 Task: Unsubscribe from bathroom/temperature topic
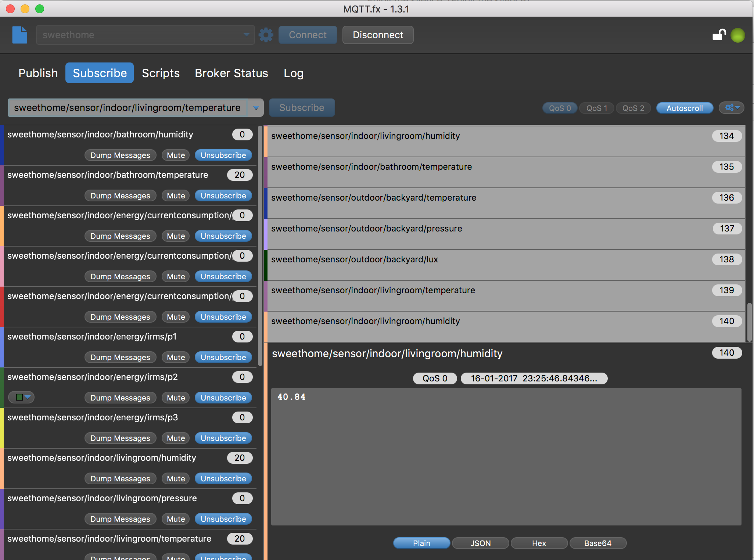click(x=223, y=195)
